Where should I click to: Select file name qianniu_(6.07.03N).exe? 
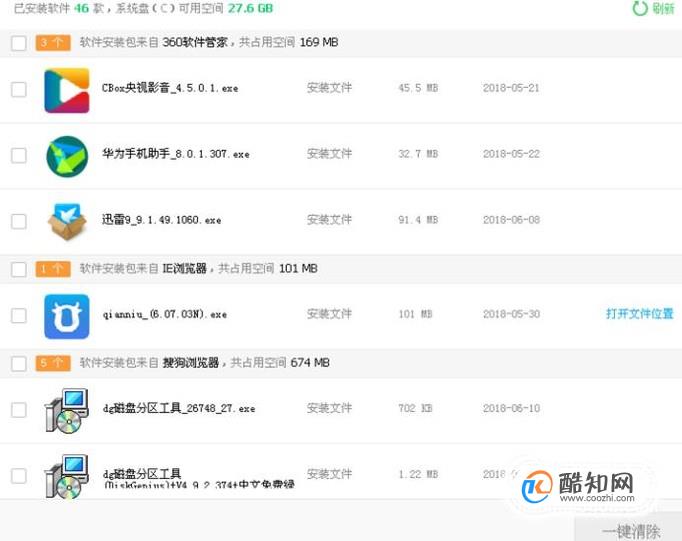click(164, 314)
